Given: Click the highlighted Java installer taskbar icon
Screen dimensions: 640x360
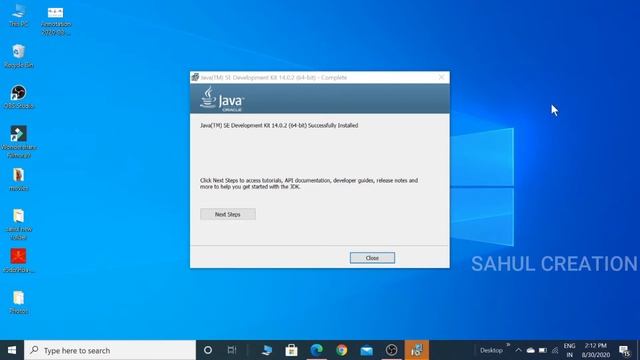Looking at the screenshot, I should (x=417, y=350).
